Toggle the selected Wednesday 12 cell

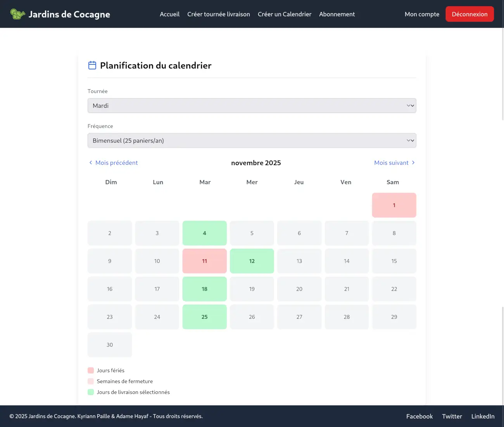(x=252, y=261)
